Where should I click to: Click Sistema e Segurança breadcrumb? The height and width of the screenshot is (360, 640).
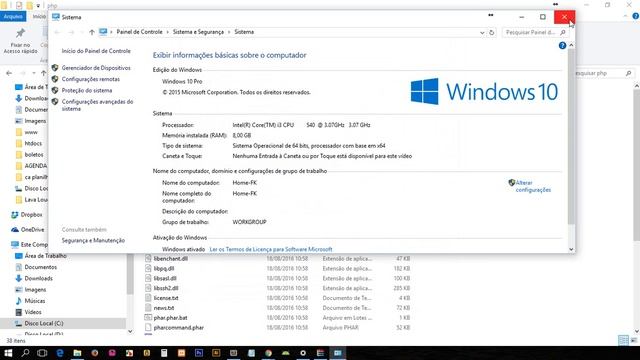point(198,32)
